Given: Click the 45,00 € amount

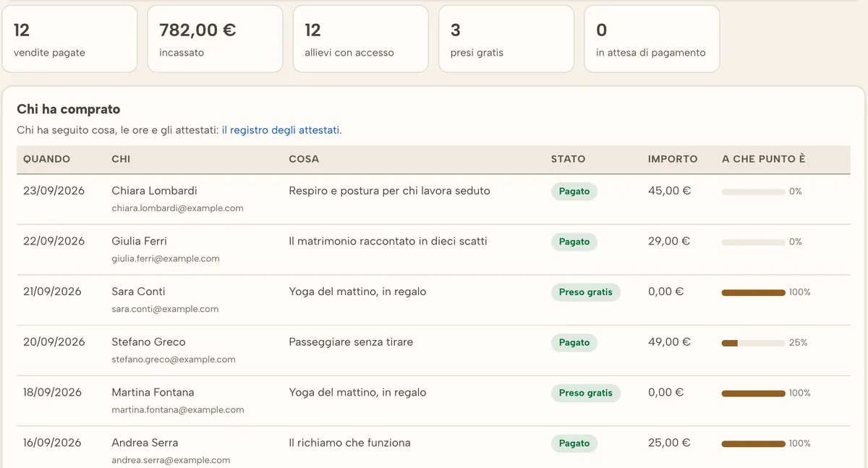Looking at the screenshot, I should coord(670,191).
